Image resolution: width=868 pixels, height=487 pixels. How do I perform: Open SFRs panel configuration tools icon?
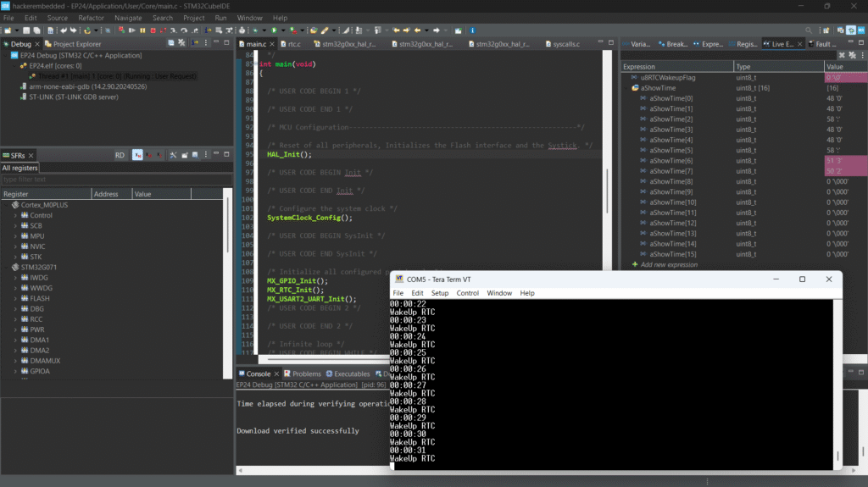tap(172, 155)
